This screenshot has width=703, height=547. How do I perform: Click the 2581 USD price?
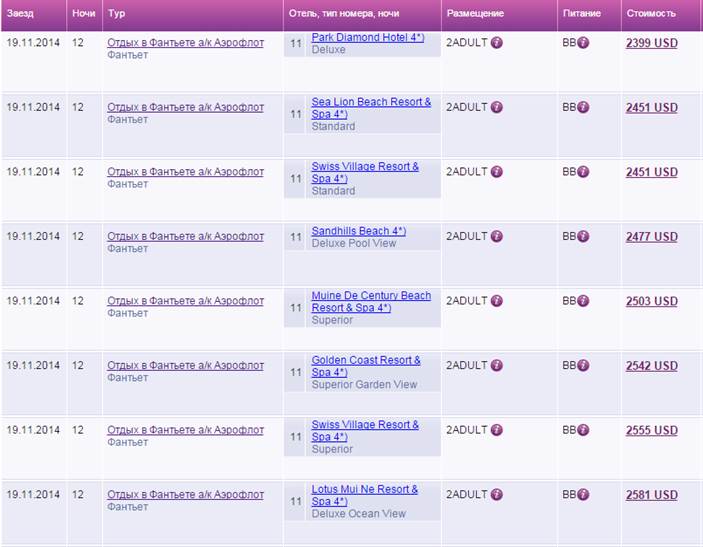coord(651,495)
